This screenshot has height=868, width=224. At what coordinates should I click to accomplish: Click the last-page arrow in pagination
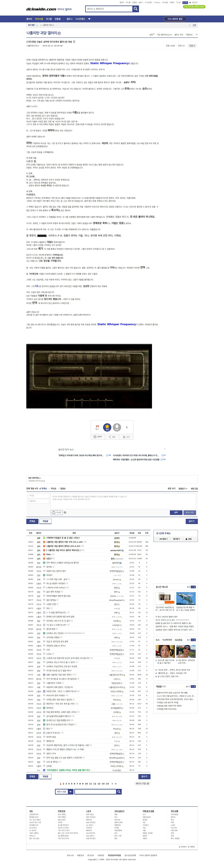click(x=116, y=784)
